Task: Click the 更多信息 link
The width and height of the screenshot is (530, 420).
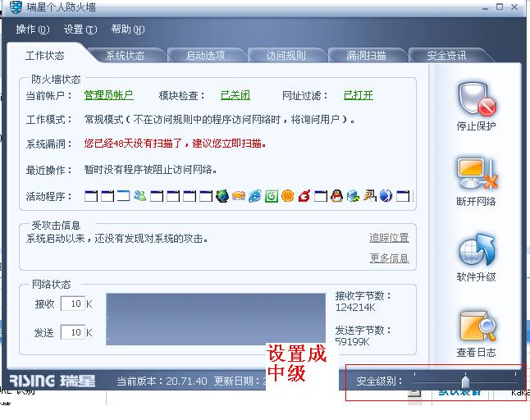Action: click(389, 258)
